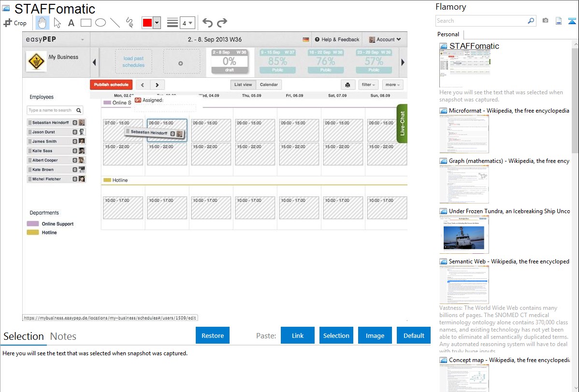Click the week carousel right arrow
The image size is (579, 392).
[403, 62]
